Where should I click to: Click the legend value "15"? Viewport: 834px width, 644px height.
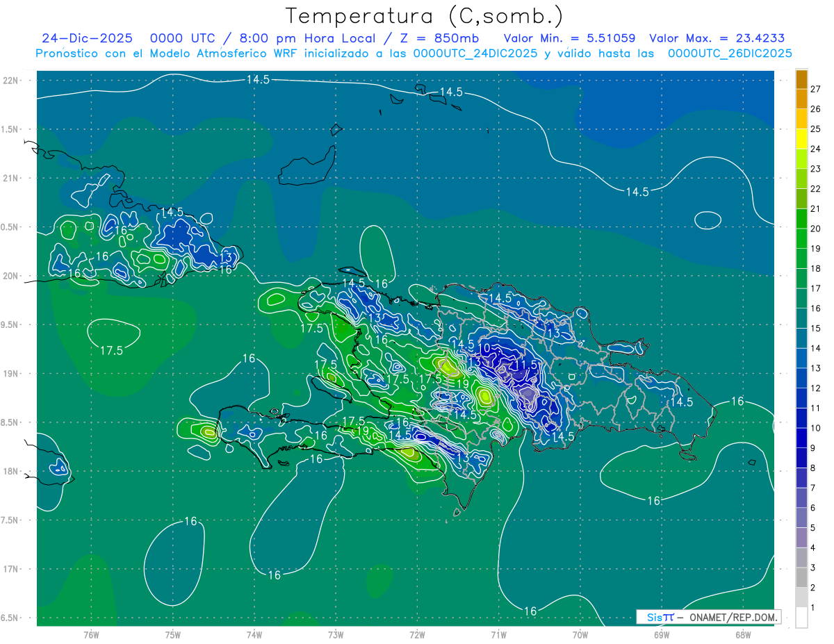816,329
